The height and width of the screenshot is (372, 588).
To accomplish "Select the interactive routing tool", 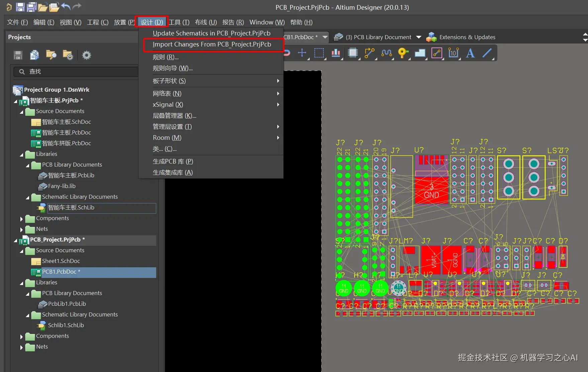I will pyautogui.click(x=370, y=53).
